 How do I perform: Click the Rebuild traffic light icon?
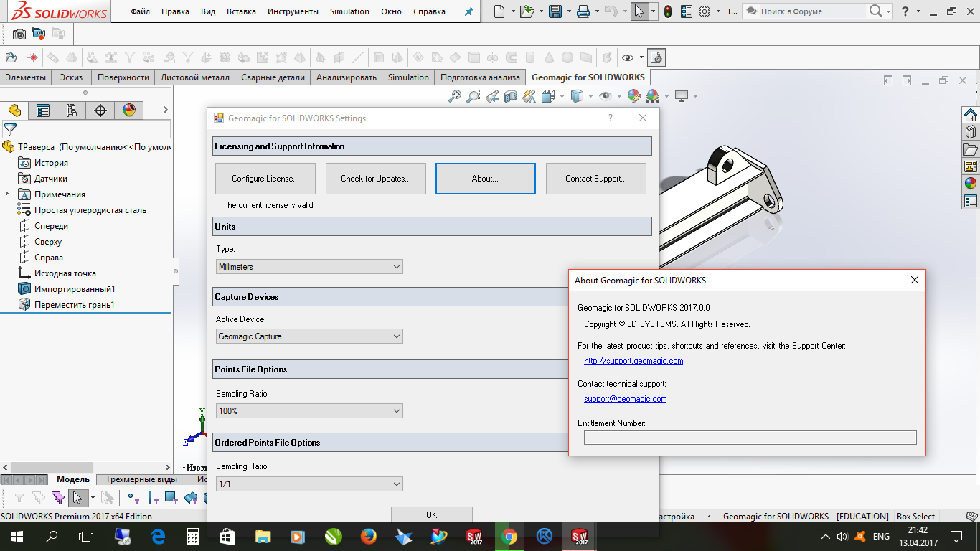pyautogui.click(x=668, y=11)
